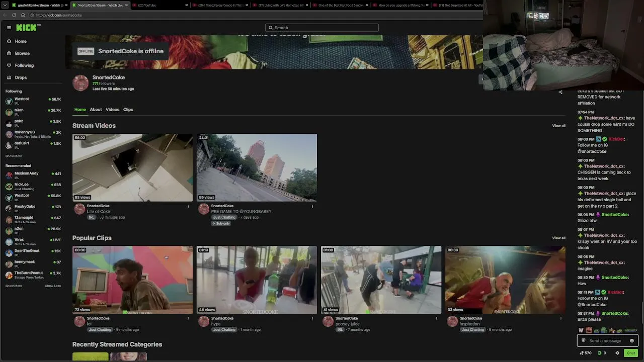
Task: Open ItsPennyGG channel in Following list
Action: (33, 134)
